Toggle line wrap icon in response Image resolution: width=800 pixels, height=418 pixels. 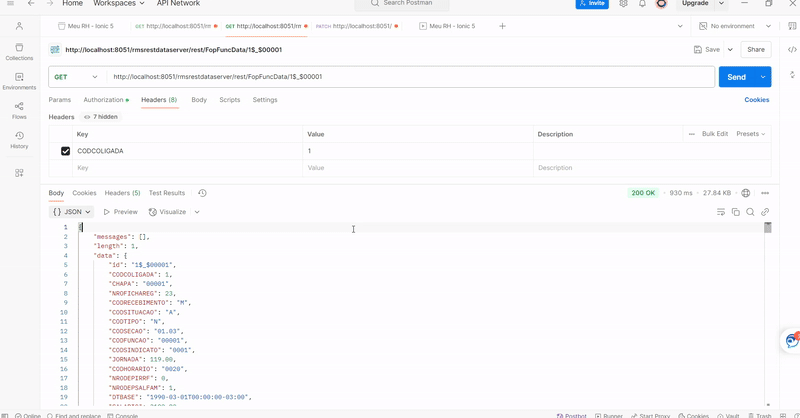coord(721,212)
